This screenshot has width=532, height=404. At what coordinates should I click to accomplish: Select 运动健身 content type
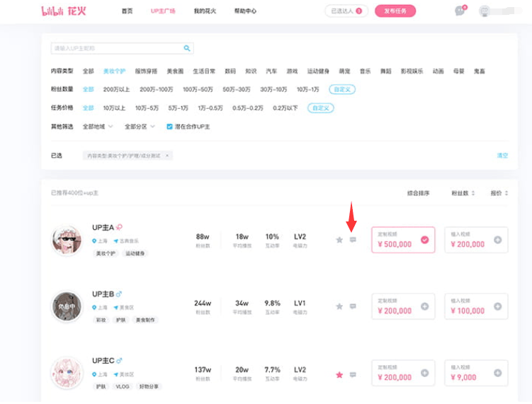point(318,71)
